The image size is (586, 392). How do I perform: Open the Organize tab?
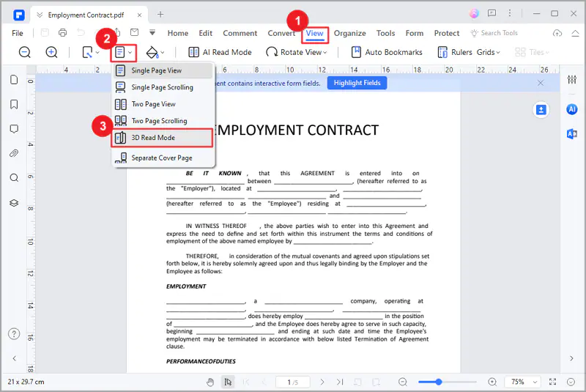pos(350,33)
